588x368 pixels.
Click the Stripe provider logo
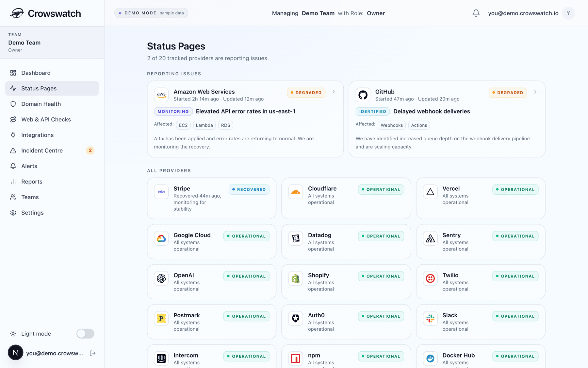pos(161,192)
